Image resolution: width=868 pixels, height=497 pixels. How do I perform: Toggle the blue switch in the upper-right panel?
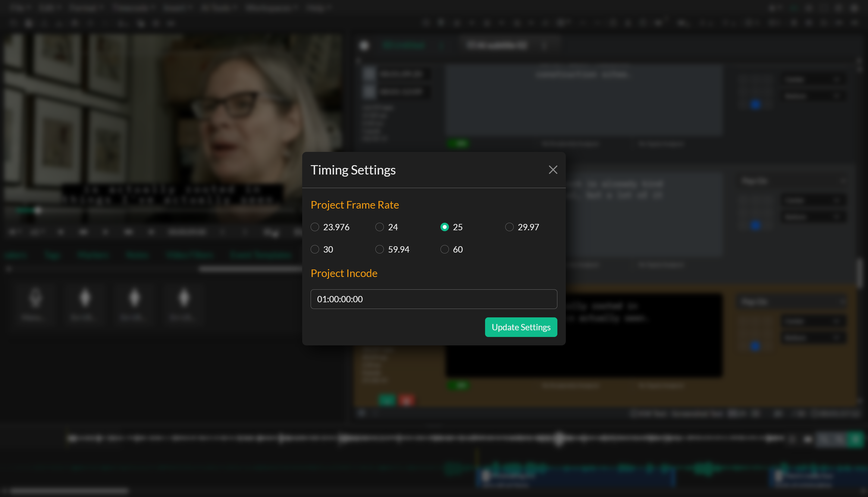756,105
